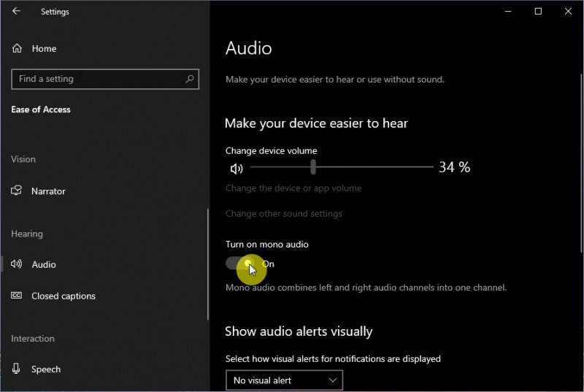
Task: Click the Home house icon
Action: (x=17, y=49)
